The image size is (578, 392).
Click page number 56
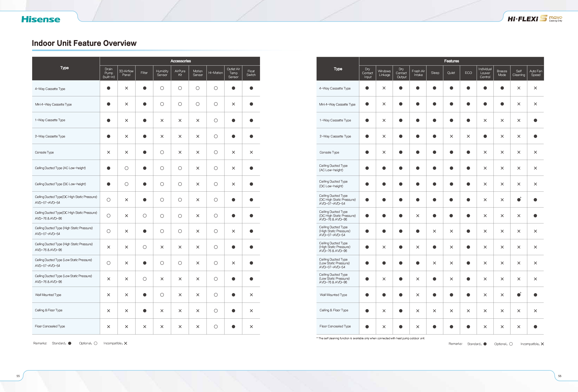pos(560,376)
